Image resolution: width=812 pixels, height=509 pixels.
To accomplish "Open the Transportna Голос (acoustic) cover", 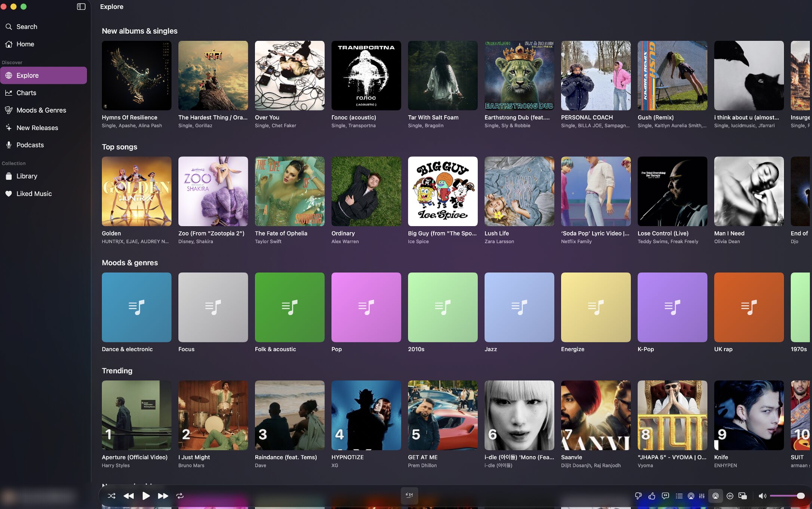I will 366,75.
